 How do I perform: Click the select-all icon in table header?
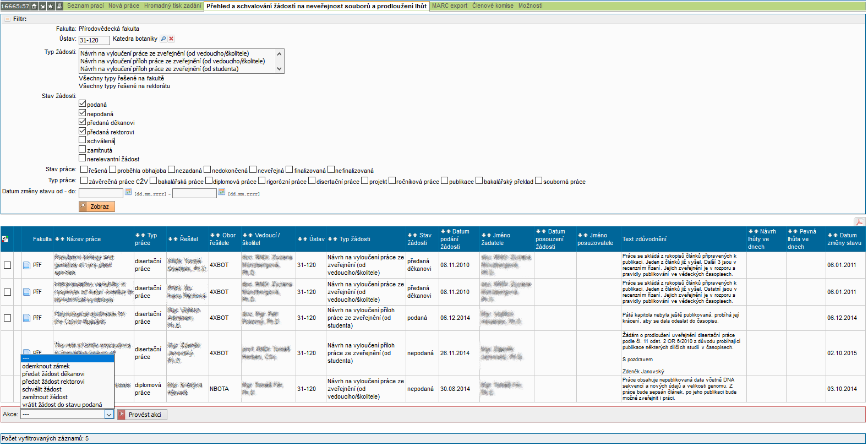(5, 239)
